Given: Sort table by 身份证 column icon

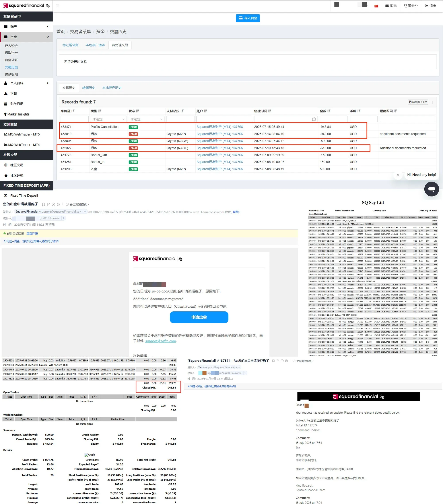Looking at the screenshot, I should (x=73, y=111).
